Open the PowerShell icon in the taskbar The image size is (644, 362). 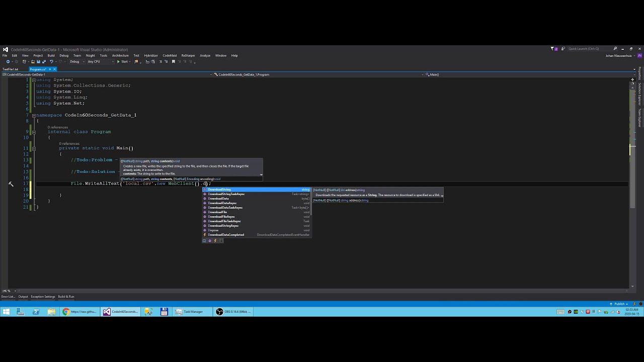coord(36,312)
